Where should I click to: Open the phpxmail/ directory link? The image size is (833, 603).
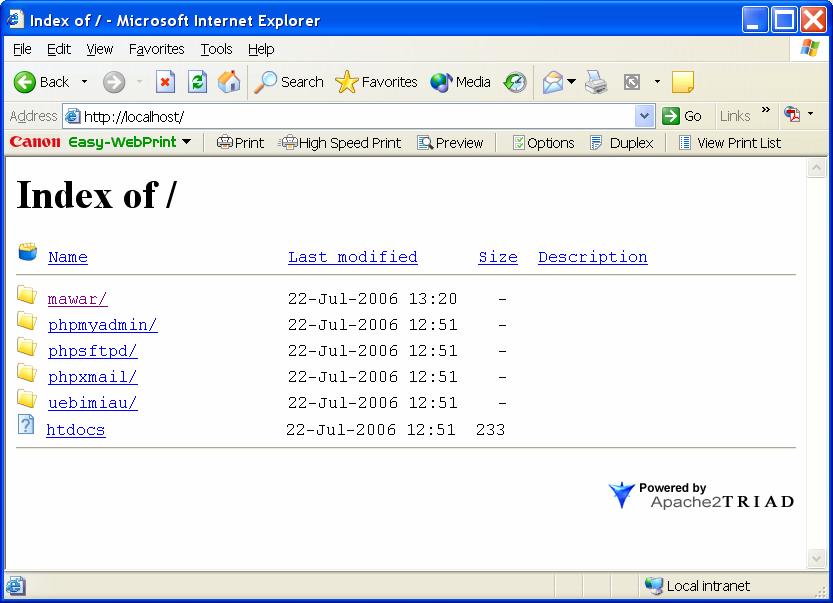point(92,377)
